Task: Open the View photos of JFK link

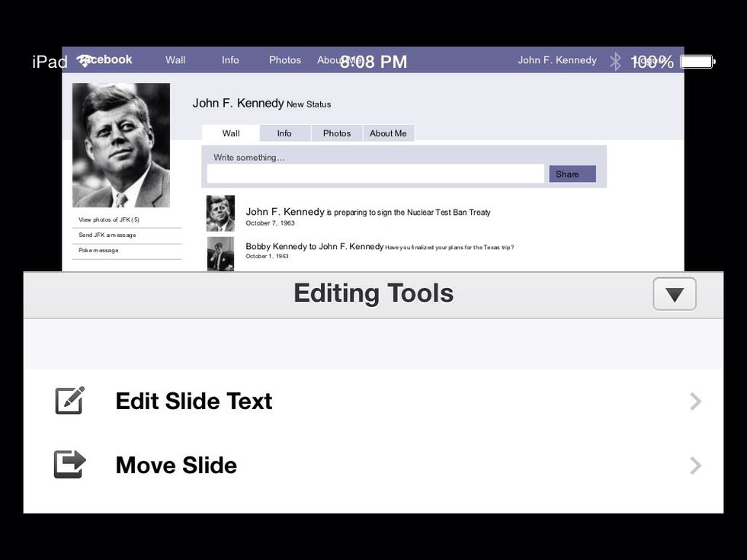Action: point(109,219)
